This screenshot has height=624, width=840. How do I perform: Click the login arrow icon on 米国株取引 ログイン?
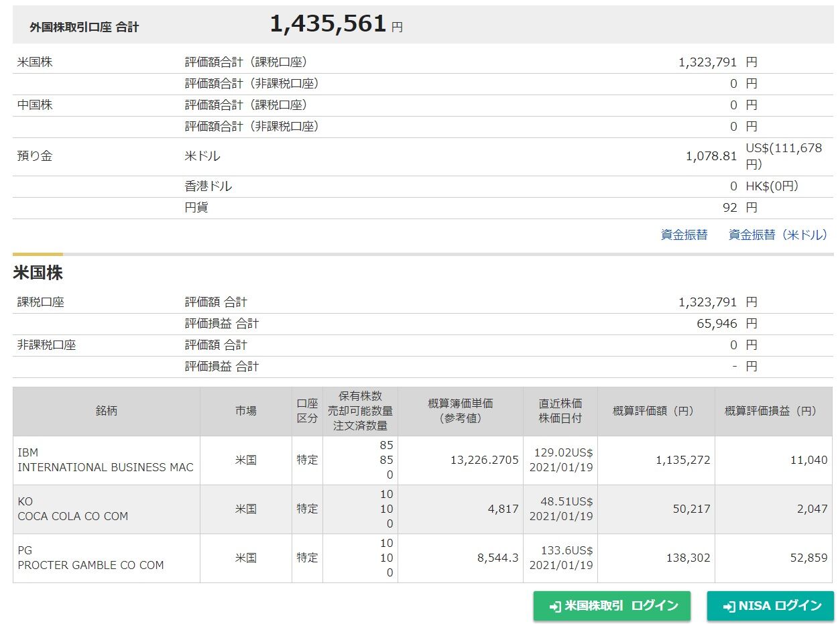click(555, 607)
